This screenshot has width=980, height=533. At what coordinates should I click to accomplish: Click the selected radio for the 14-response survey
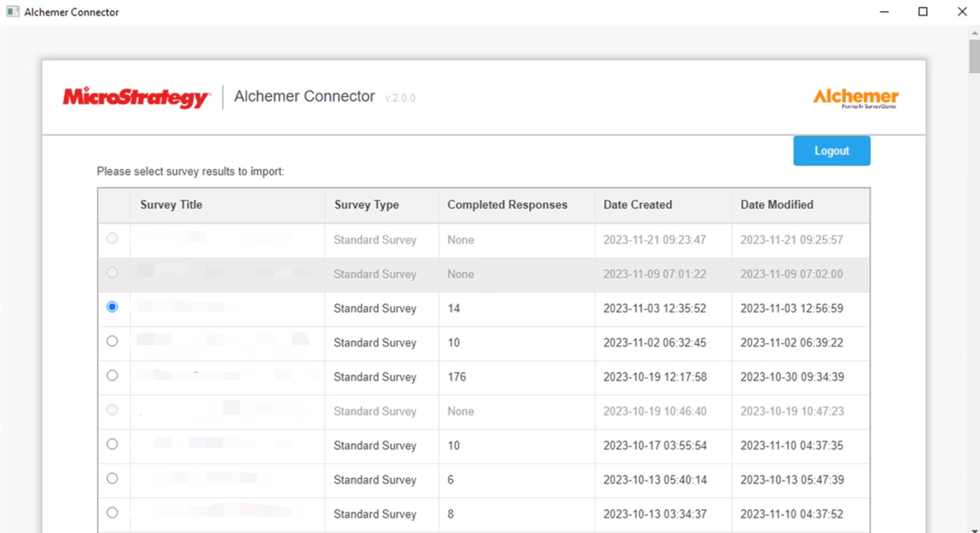click(112, 307)
